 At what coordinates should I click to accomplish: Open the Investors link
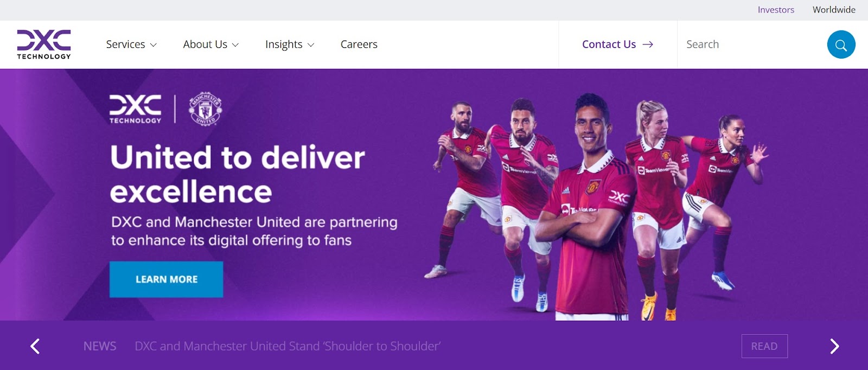pyautogui.click(x=776, y=10)
